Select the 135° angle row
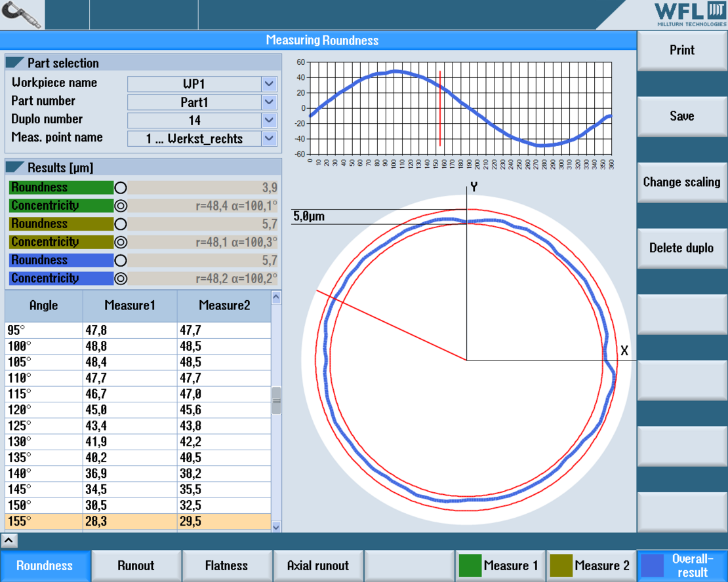Image resolution: width=728 pixels, height=582 pixels. click(138, 457)
